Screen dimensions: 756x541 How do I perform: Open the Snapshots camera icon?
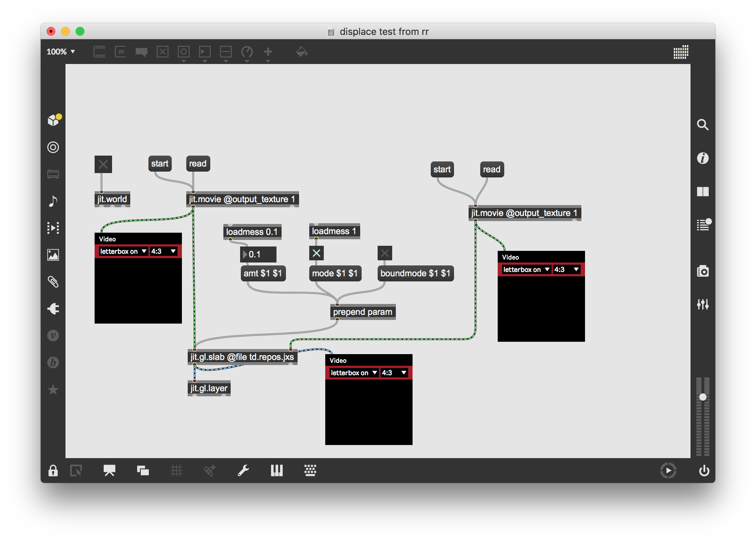tap(703, 271)
